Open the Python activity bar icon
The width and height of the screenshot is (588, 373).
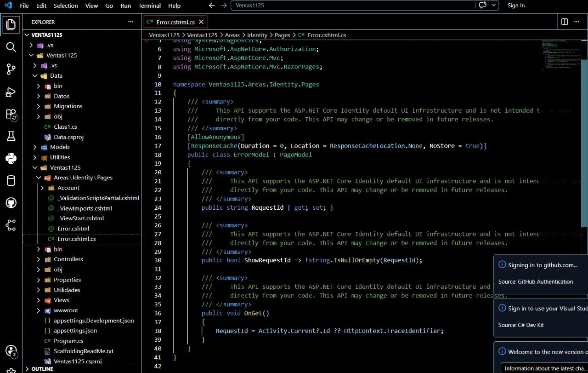click(x=11, y=158)
